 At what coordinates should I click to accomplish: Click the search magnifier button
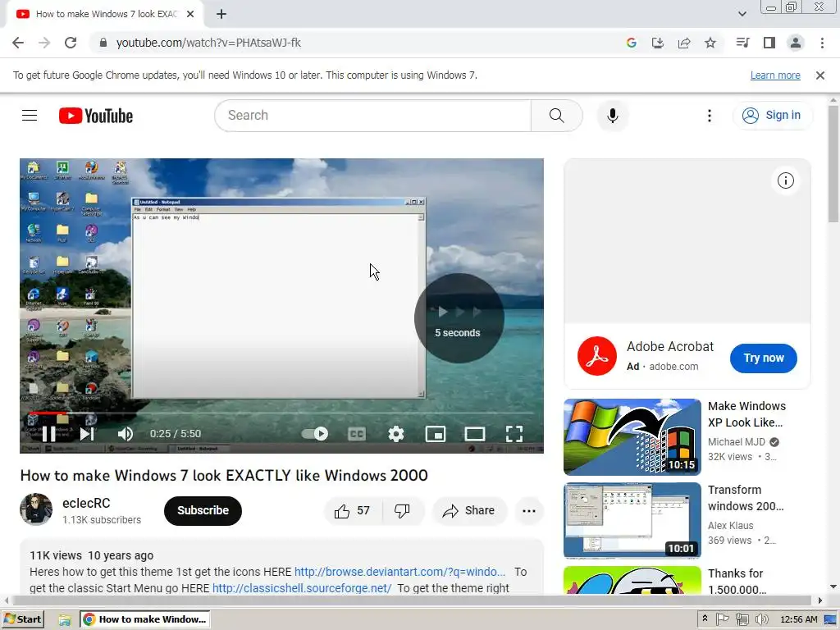tap(557, 115)
